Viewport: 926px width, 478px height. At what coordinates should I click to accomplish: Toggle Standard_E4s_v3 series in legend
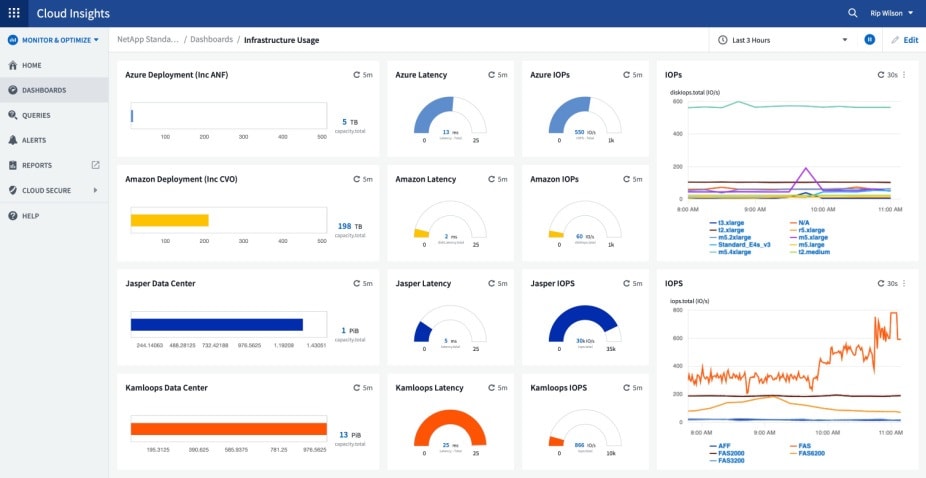point(739,245)
